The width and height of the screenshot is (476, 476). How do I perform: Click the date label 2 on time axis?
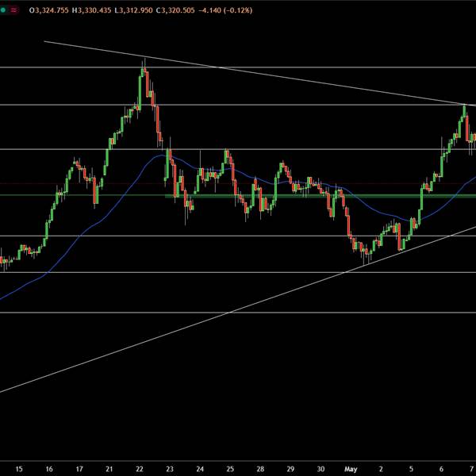381,469
